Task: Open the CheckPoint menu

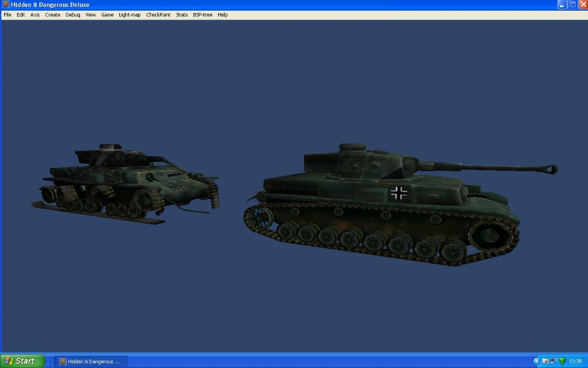Action: (158, 15)
